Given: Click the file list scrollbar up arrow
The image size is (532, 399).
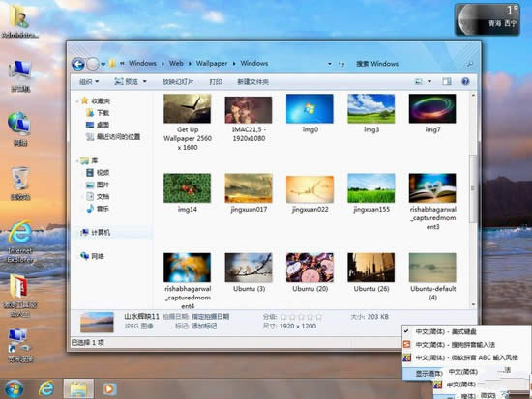Looking at the screenshot, I should pyautogui.click(x=473, y=96).
